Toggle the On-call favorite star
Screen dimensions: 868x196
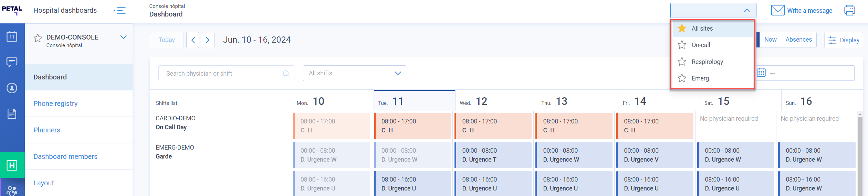[682, 45]
